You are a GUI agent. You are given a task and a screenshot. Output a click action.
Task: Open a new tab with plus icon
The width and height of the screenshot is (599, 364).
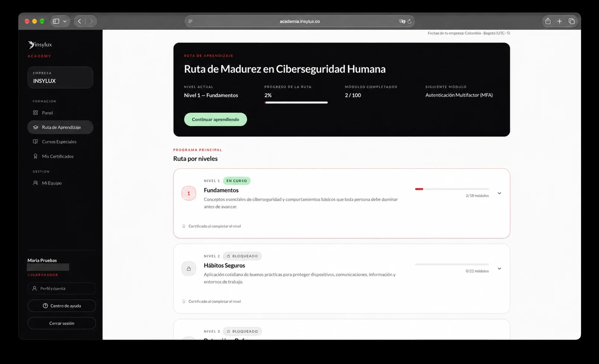pyautogui.click(x=559, y=21)
